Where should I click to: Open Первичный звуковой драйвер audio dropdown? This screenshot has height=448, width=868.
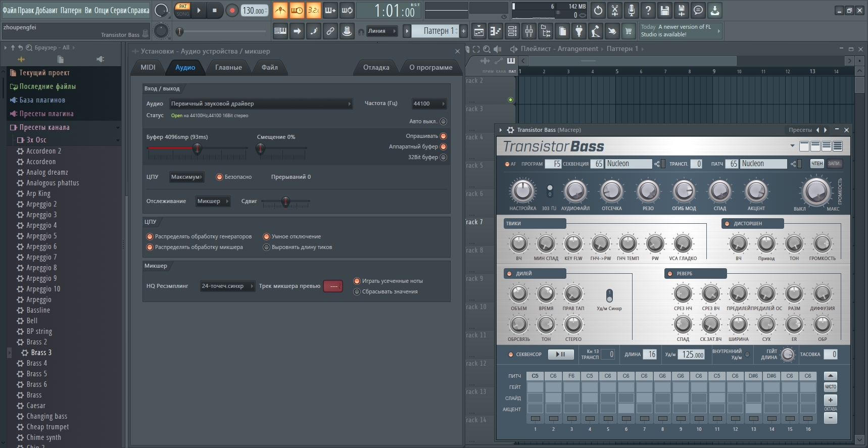coord(261,104)
